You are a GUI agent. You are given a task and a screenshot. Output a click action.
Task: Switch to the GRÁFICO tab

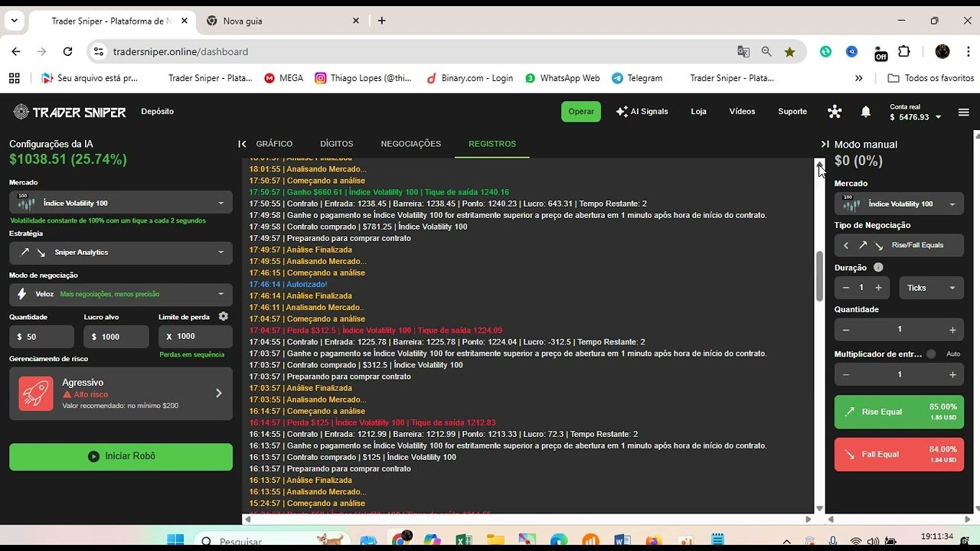274,144
